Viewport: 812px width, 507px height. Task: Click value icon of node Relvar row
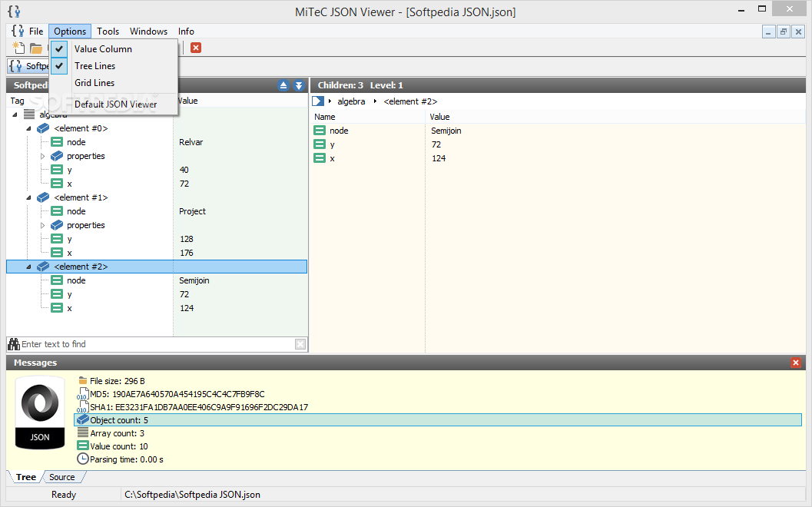tap(57, 142)
